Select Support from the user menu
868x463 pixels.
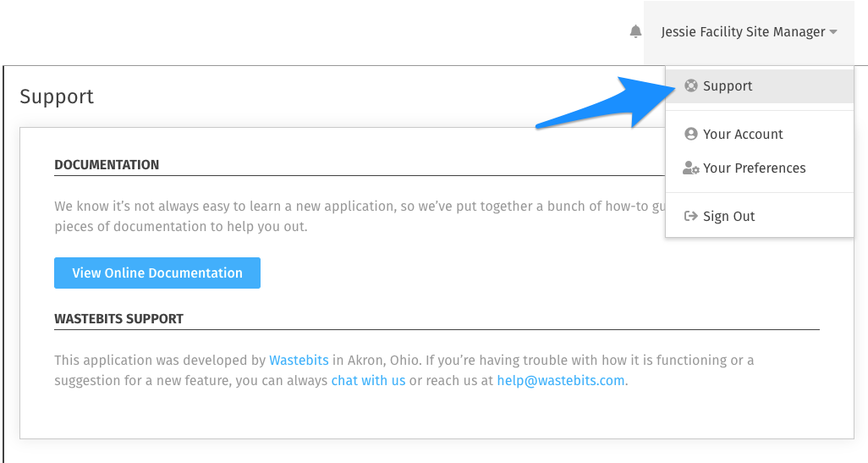(x=760, y=85)
